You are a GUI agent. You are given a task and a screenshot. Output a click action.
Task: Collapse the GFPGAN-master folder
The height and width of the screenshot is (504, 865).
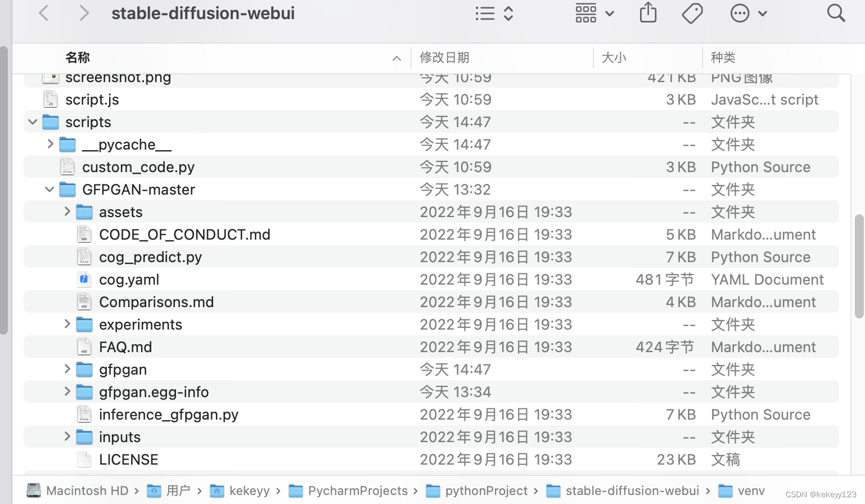pyautogui.click(x=49, y=189)
